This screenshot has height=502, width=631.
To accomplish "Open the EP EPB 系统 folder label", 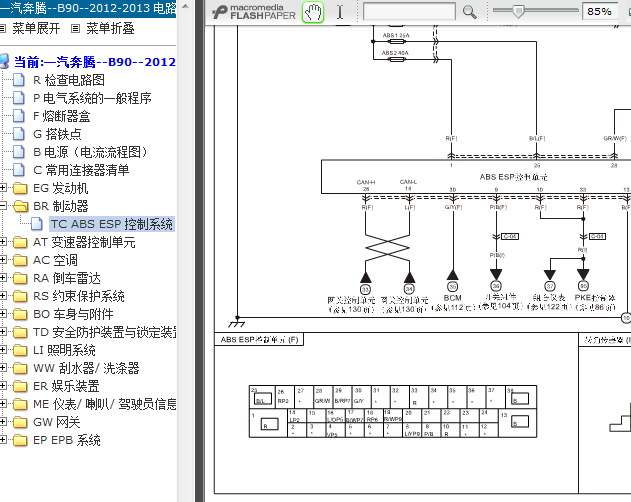I will pos(67,440).
